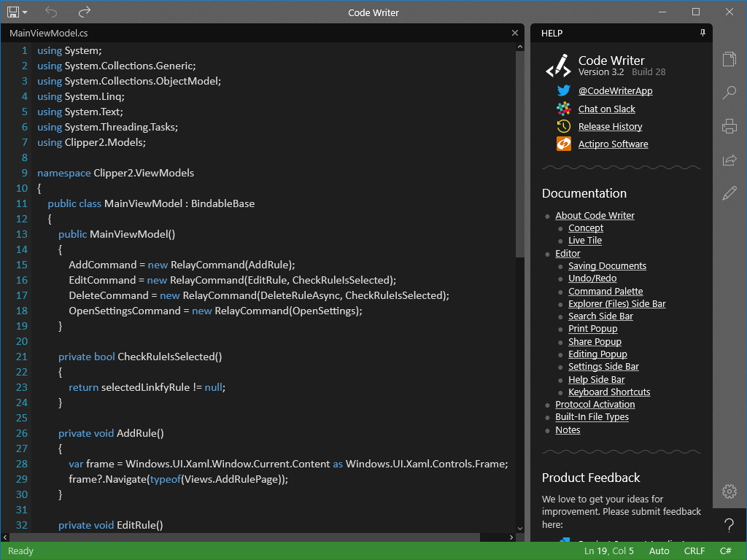
Task: Unpin the HELP panel
Action: 703,33
